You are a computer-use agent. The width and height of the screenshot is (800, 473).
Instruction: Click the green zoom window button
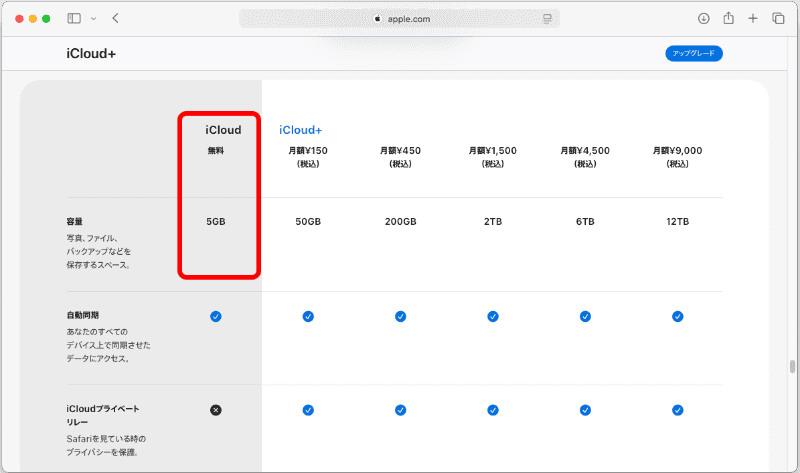pyautogui.click(x=46, y=19)
